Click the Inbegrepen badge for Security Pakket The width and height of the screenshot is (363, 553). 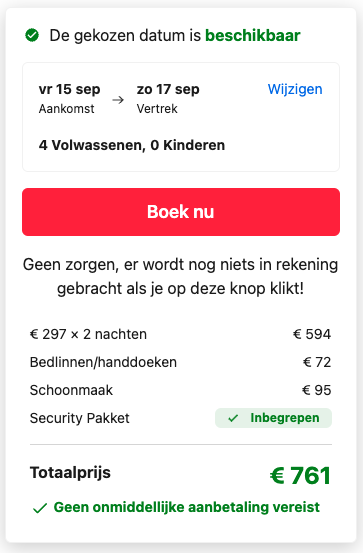[x=273, y=418]
